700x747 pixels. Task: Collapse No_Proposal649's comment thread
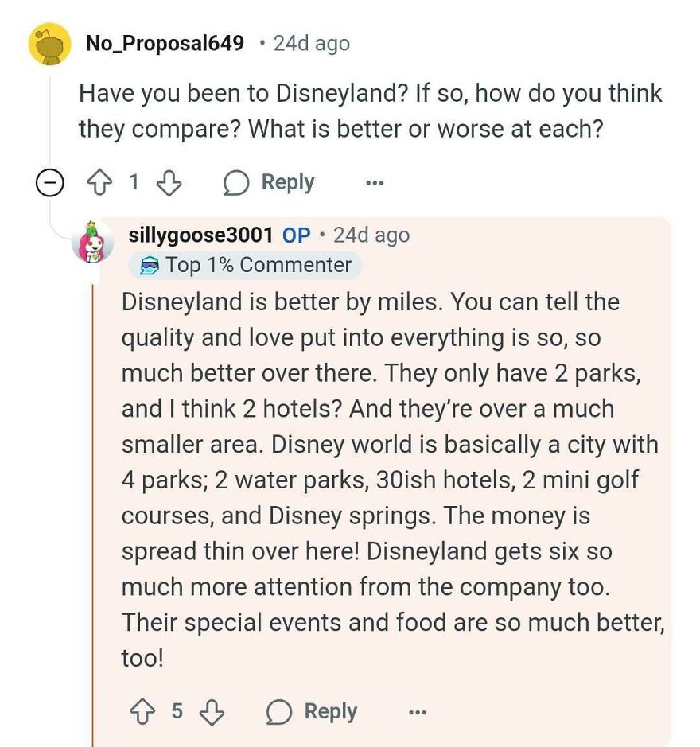49,181
